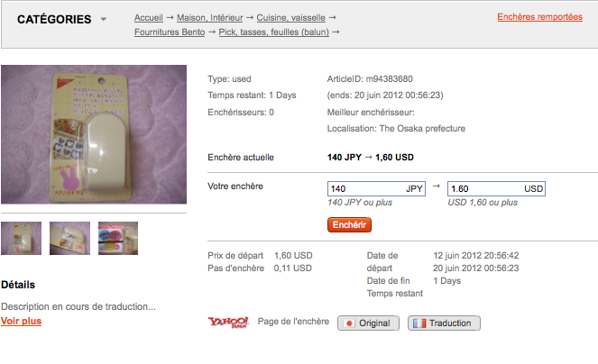Open the Yahoo! Japan logo
The height and width of the screenshot is (364, 598).
point(228,323)
